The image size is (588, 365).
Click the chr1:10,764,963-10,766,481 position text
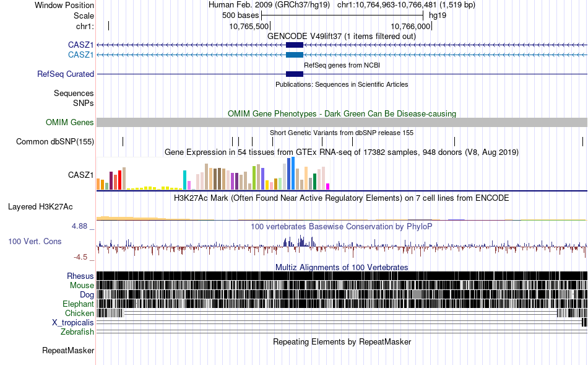(x=406, y=5)
